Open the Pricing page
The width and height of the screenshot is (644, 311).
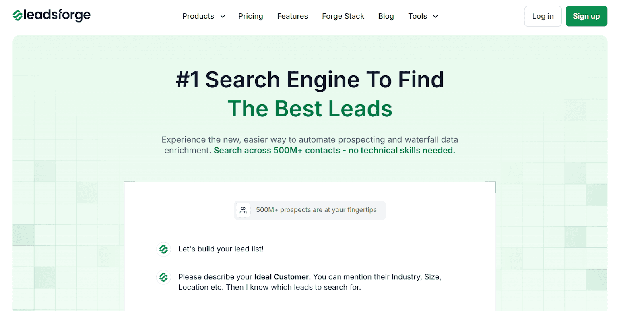pos(250,16)
